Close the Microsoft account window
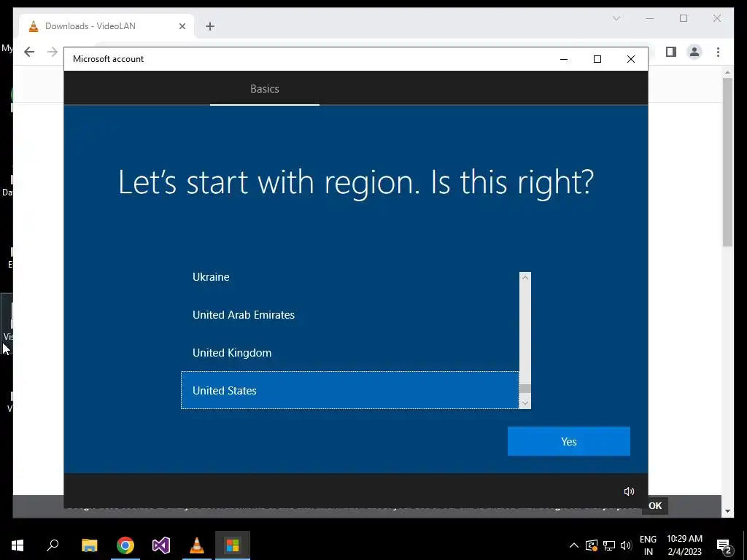Image resolution: width=747 pixels, height=560 pixels. click(631, 59)
